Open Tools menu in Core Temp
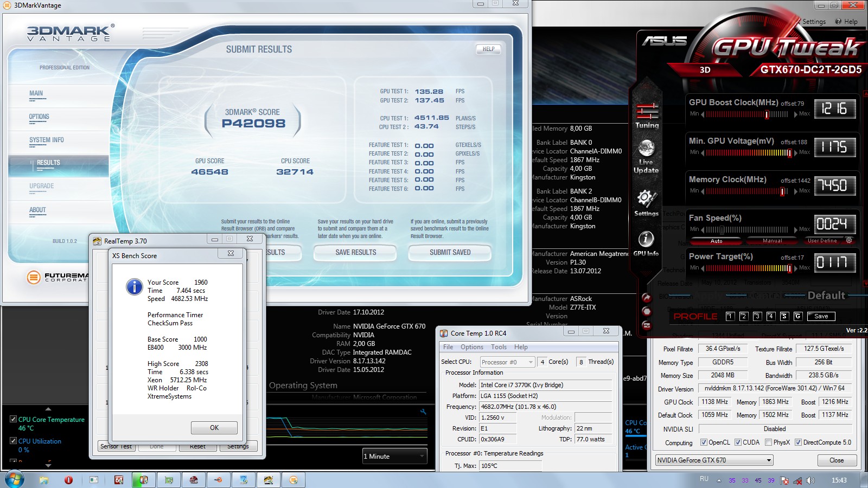Screen dimensions: 868x488 coord(499,347)
